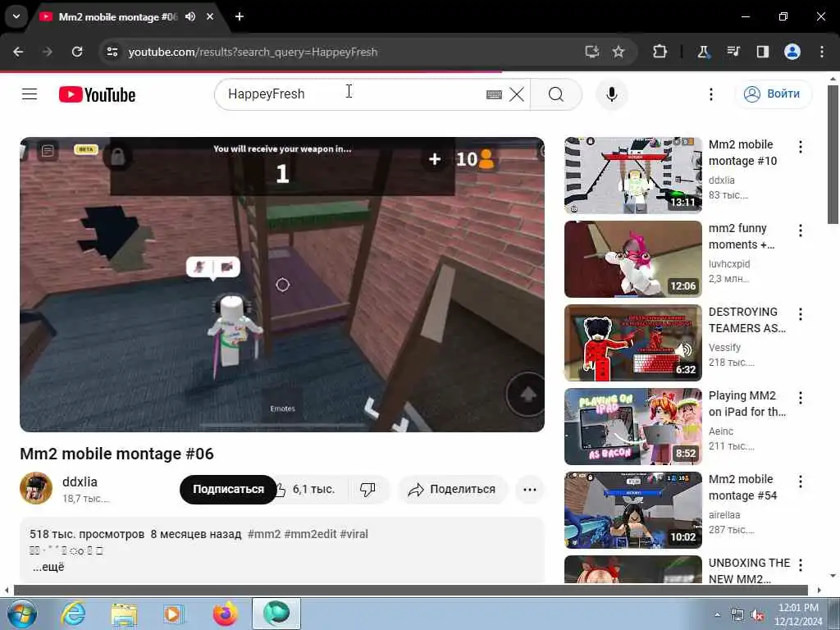
Task: Open Playing MM2 on iPad thumbnail
Action: pyautogui.click(x=632, y=427)
